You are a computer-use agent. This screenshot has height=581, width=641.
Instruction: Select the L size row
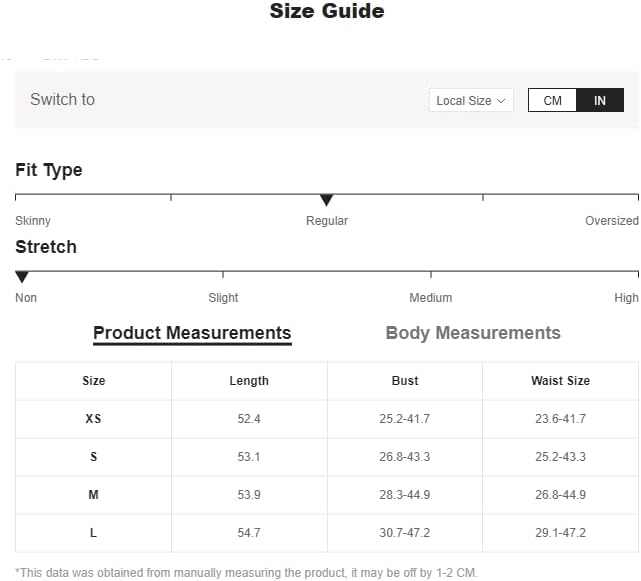coord(93,533)
